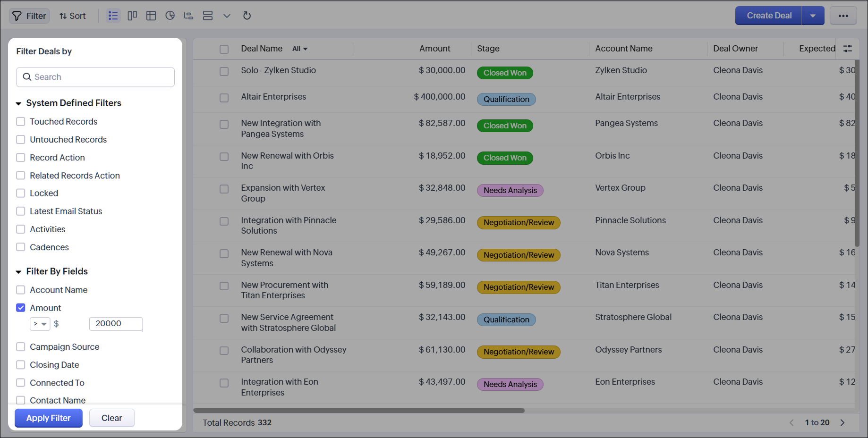Uncheck the Amount field filter

coord(21,308)
